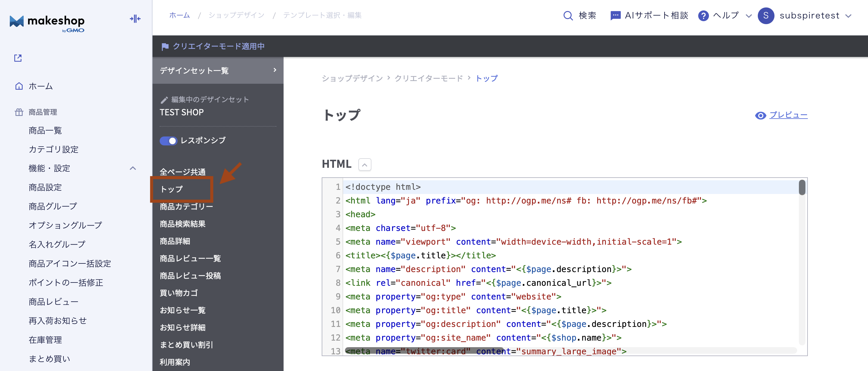Go to ホーム breadcrumb link
The width and height of the screenshot is (868, 371).
(x=179, y=15)
